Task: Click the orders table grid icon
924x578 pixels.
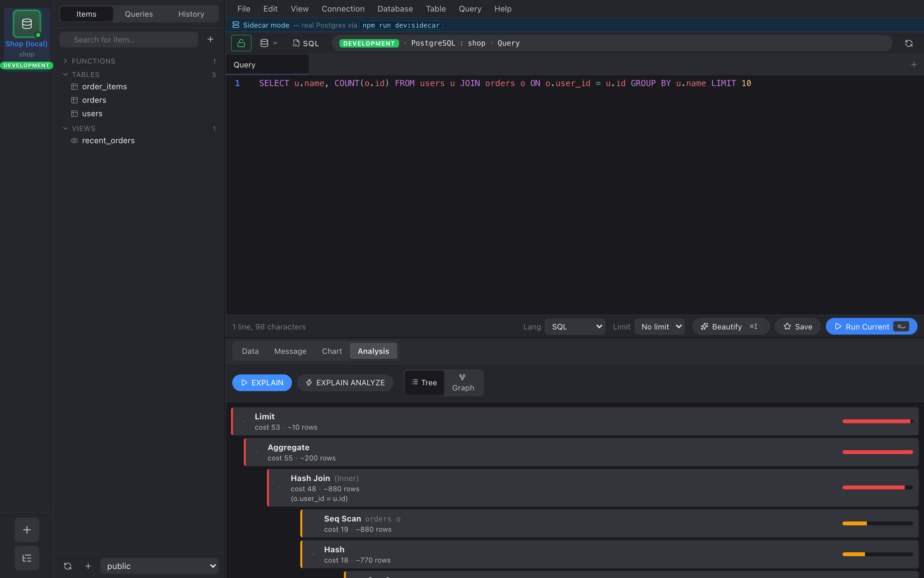Action: 74,100
